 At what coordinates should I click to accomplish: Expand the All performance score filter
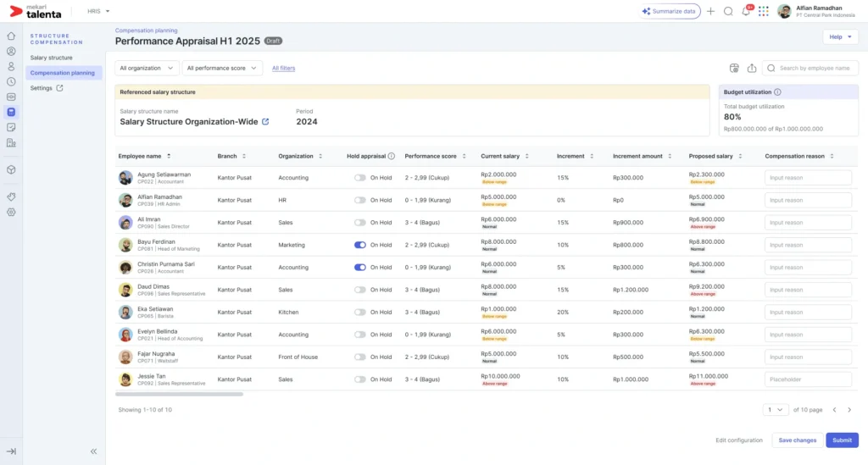point(222,68)
